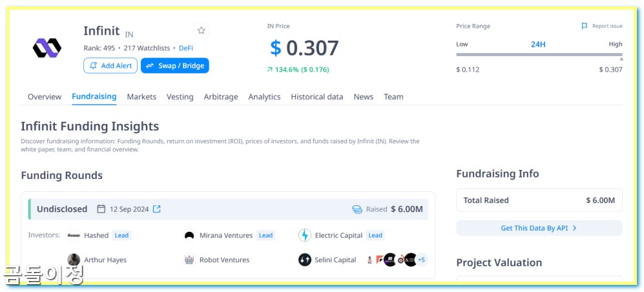This screenshot has width=644, height=292.
Task: Click the swap arrows icon on Swap / Bridge
Action: point(150,66)
